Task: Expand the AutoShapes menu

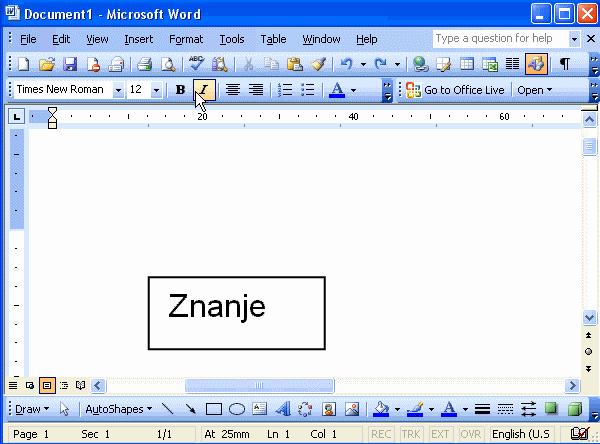Action: tap(118, 409)
